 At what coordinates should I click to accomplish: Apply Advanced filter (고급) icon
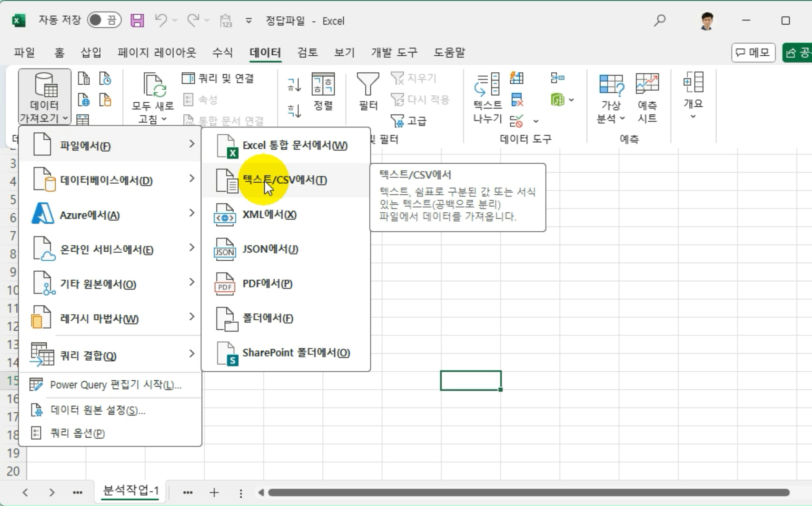[397, 120]
